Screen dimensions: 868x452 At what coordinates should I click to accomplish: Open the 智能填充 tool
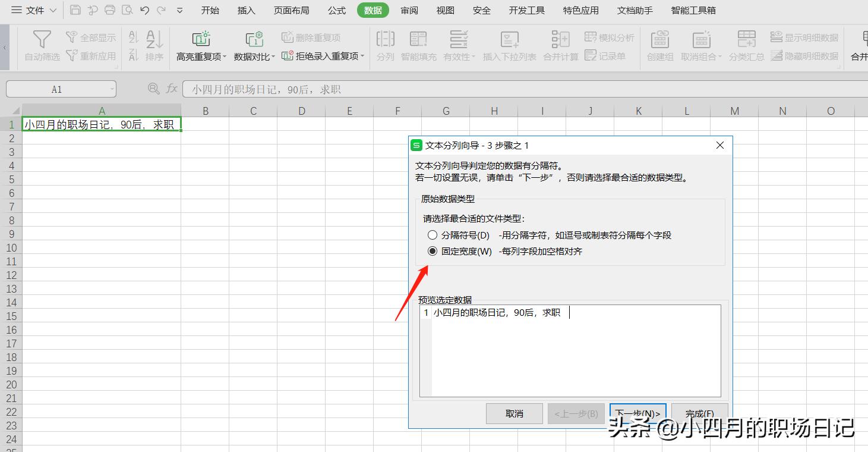(418, 45)
